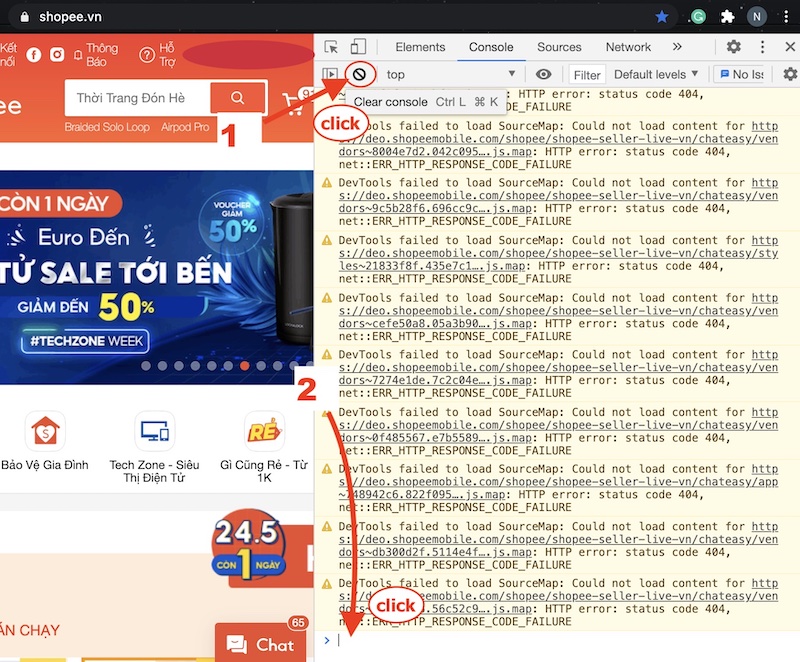Click the console Filter input field
The width and height of the screenshot is (800, 662).
pos(587,74)
